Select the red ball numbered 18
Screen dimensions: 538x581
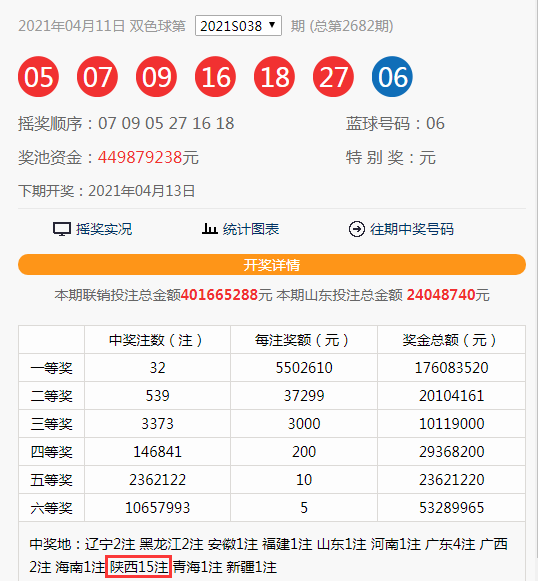click(x=274, y=77)
